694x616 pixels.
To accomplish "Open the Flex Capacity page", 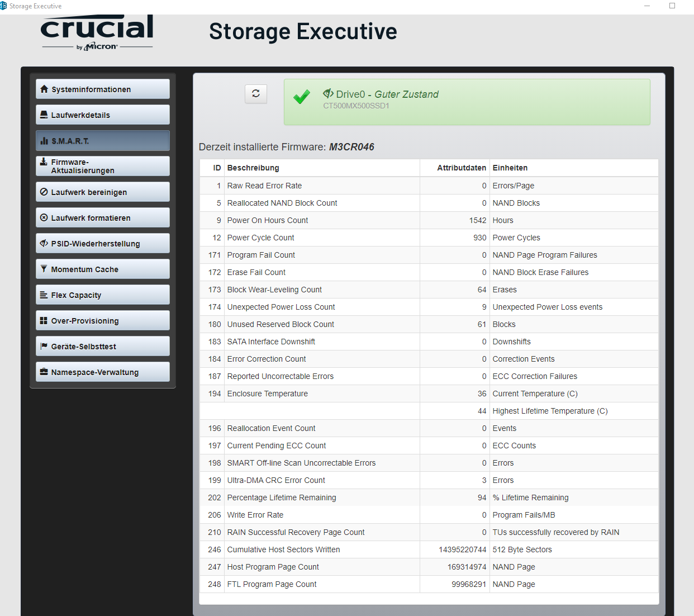I will tap(103, 295).
